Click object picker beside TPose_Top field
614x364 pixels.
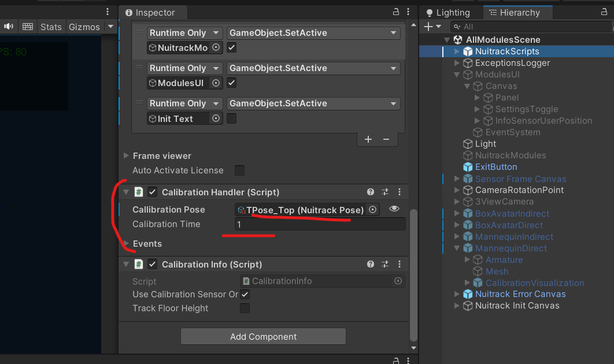373,210
